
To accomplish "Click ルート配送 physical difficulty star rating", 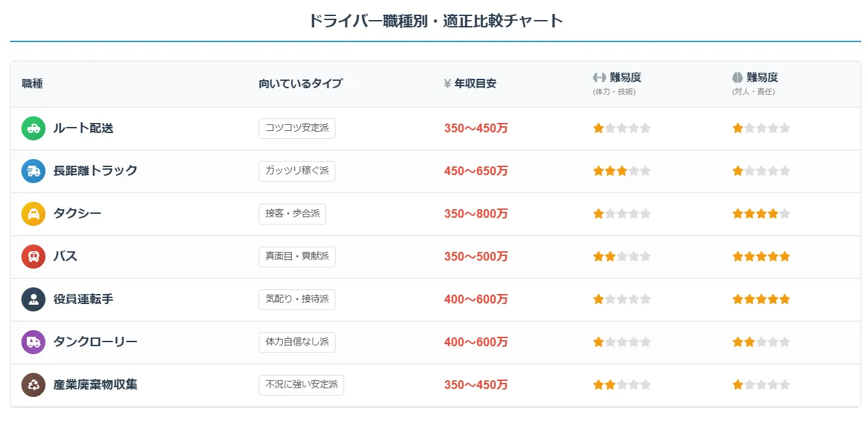I will coord(622,128).
